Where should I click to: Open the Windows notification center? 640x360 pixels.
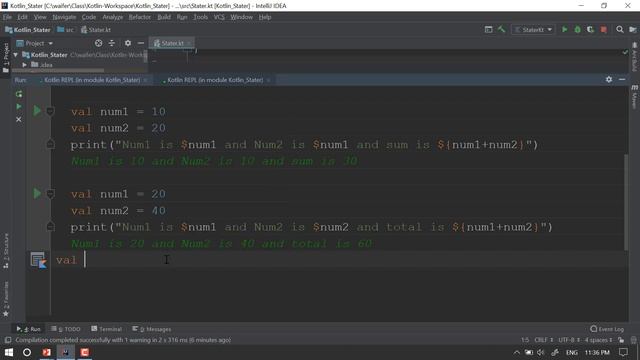coord(623,352)
